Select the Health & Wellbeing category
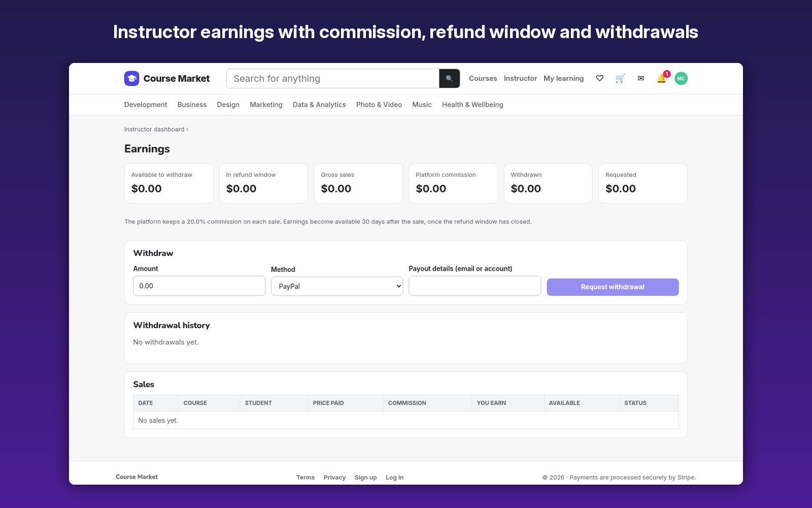 tap(472, 105)
